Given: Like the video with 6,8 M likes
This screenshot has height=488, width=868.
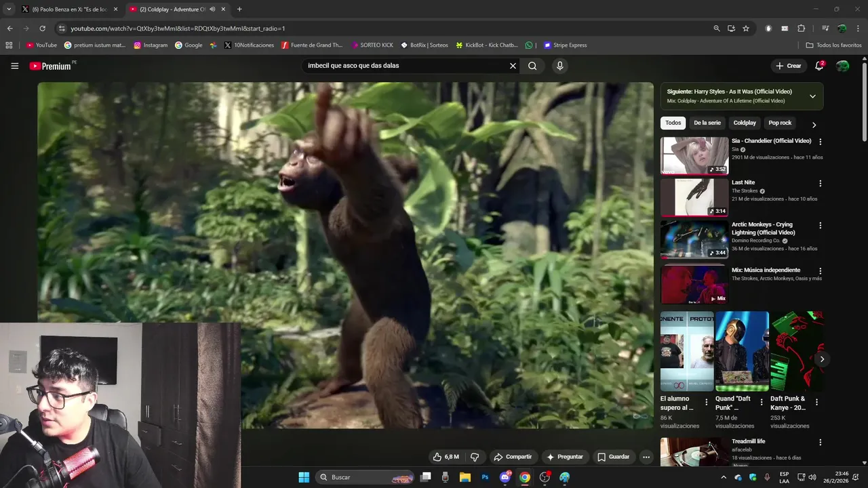Looking at the screenshot, I should 446,457.
